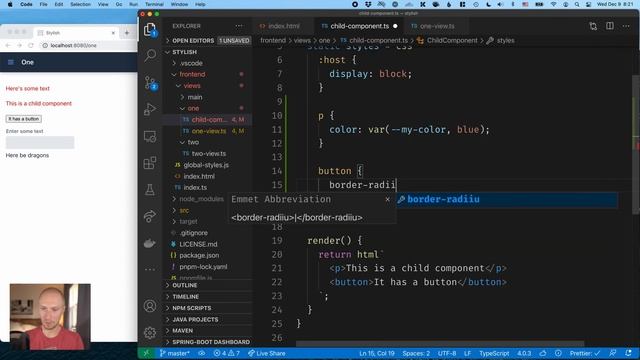Click the feedback icon in the status bar
Image resolution: width=640 pixels, height=360 pixels.
coord(613,353)
